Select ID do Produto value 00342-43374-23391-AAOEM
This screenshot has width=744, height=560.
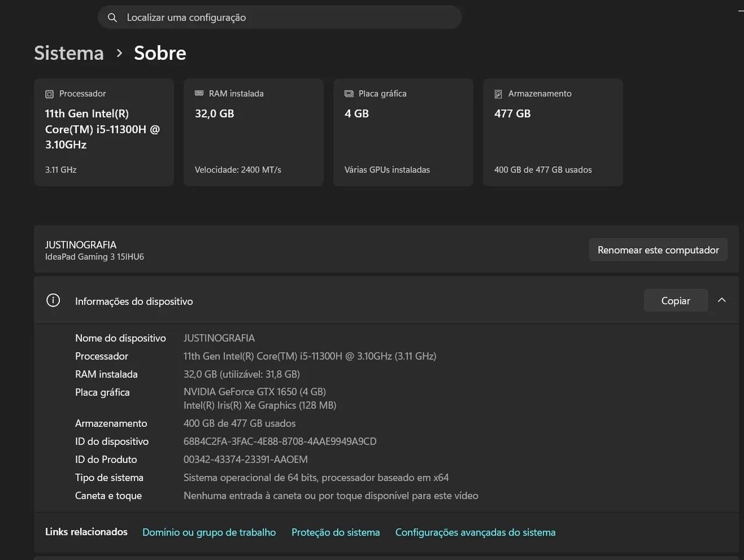pos(246,460)
